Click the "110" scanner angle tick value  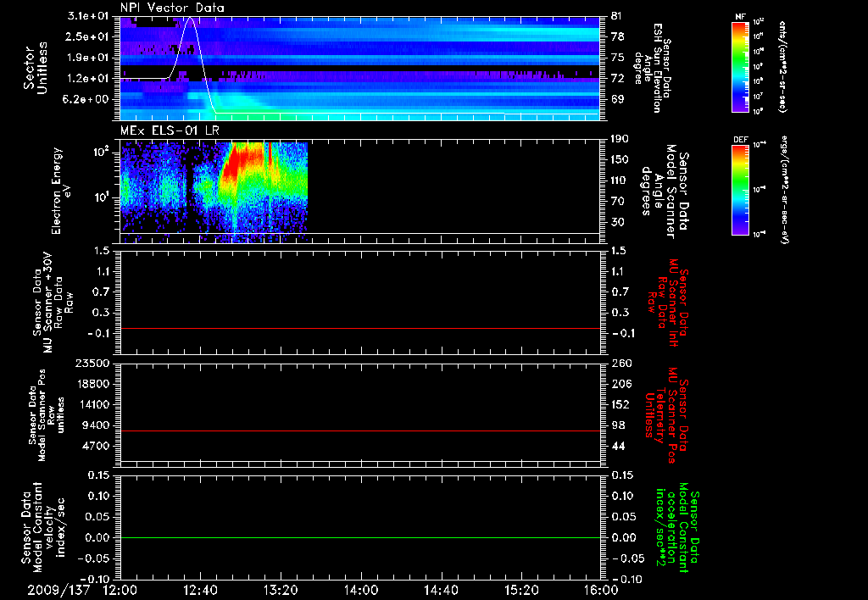pyautogui.click(x=620, y=181)
